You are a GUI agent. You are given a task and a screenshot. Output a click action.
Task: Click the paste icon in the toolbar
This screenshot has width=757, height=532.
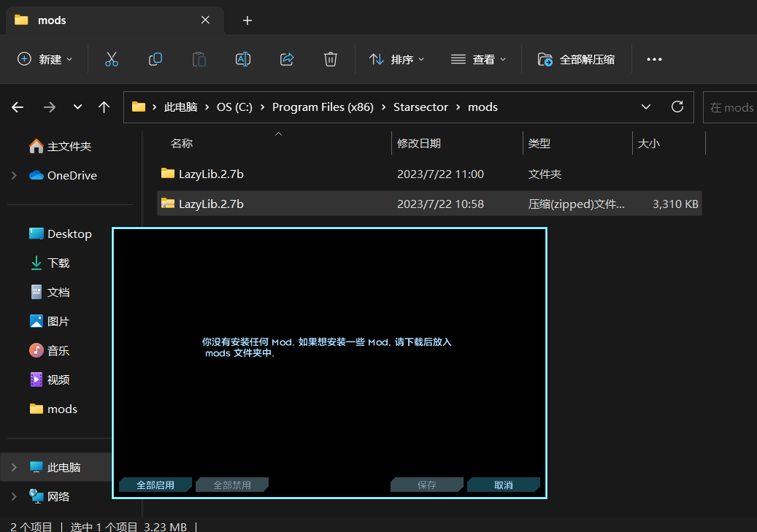(199, 59)
